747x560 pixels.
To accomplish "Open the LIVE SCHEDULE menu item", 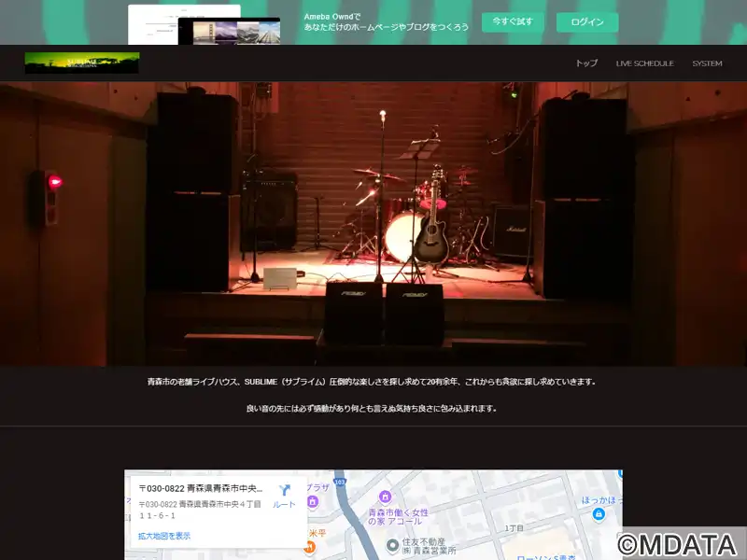I will (644, 63).
